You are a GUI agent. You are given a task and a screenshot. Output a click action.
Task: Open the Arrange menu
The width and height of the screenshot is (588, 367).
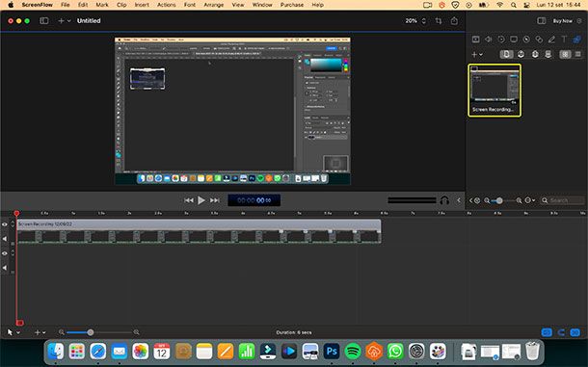pyautogui.click(x=214, y=5)
